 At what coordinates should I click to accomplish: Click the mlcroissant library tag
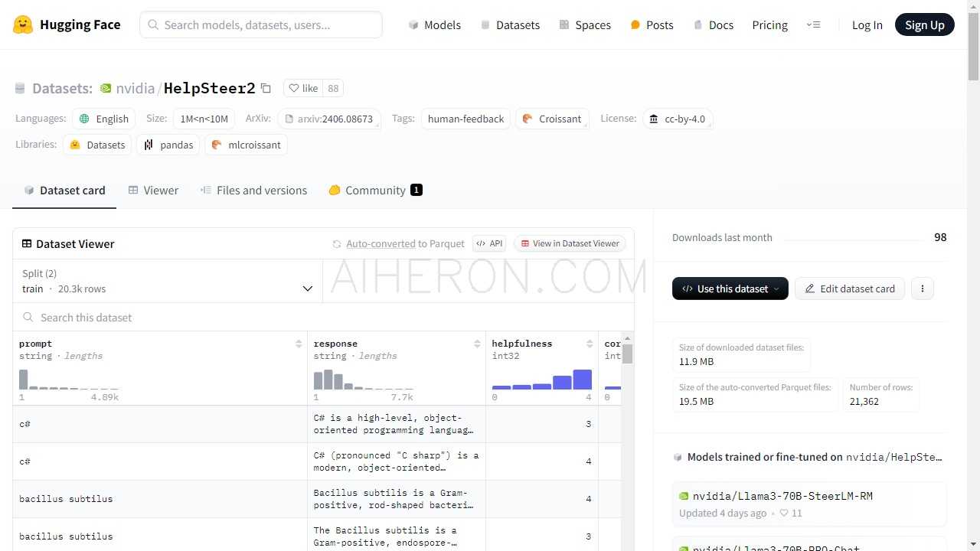[246, 145]
